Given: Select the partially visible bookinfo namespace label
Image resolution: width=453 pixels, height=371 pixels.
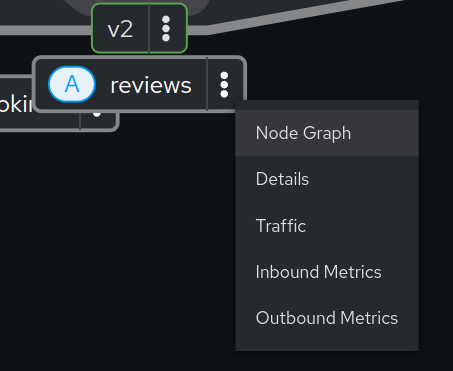Looking at the screenshot, I should (16, 104).
